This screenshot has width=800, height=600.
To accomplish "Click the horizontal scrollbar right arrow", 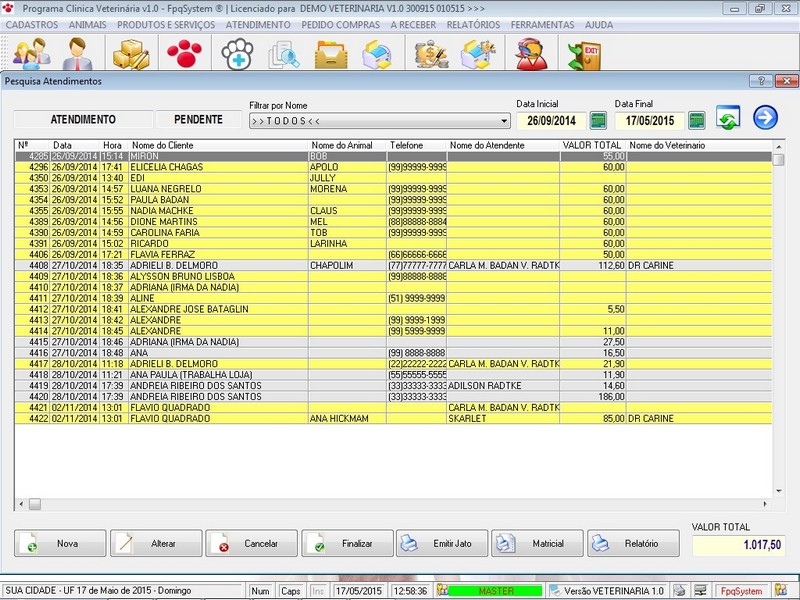I will point(765,504).
